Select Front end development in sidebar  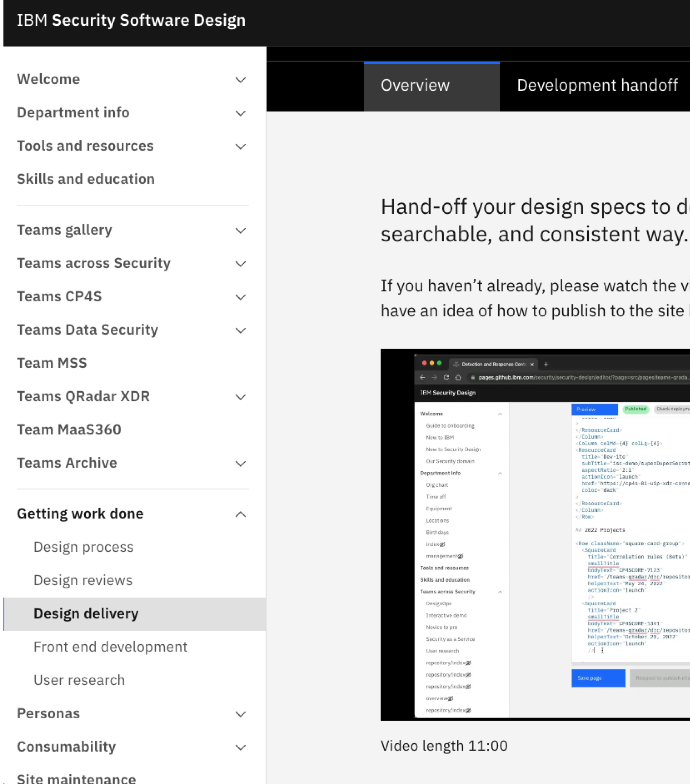point(110,647)
